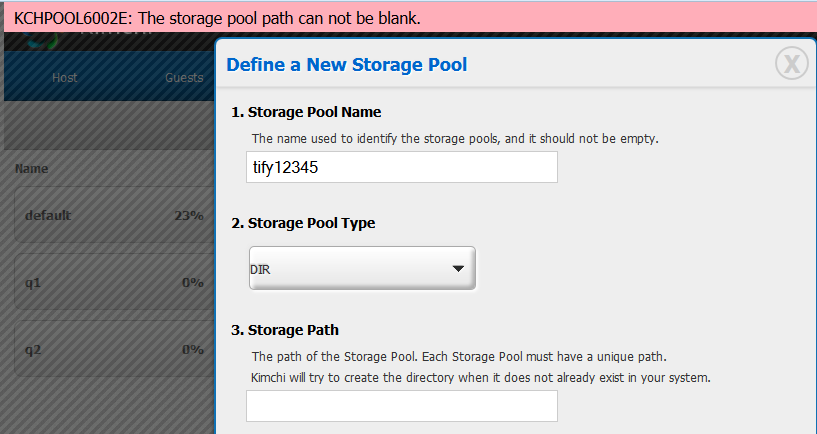Click the '1. Storage Pool Name' heading
This screenshot has width=817, height=434.
pyautogui.click(x=306, y=112)
